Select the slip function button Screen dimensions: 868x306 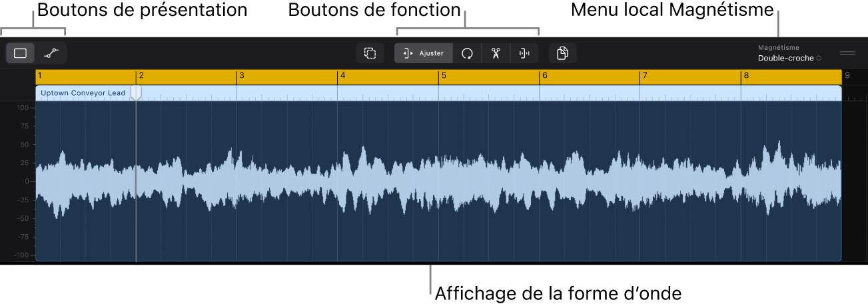pos(524,53)
